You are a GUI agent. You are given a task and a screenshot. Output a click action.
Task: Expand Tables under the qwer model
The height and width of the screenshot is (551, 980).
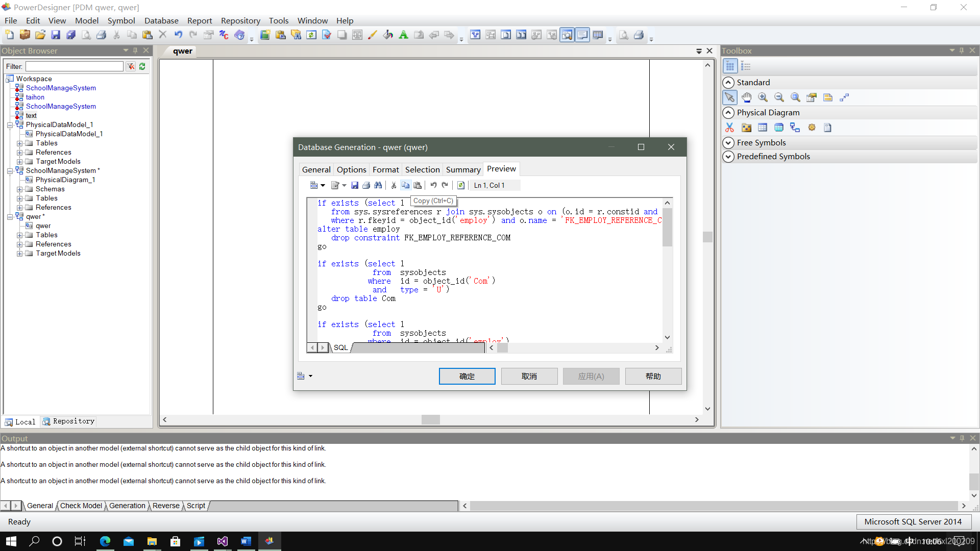click(x=19, y=235)
